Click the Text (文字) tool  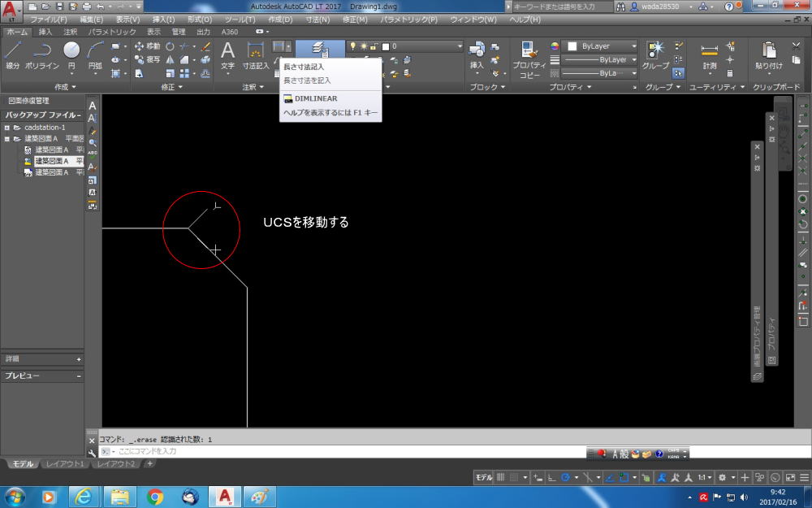tap(228, 55)
